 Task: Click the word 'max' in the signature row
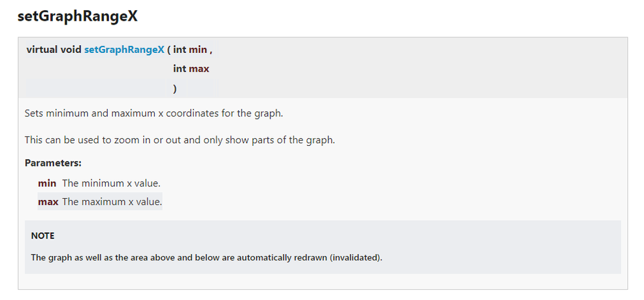click(x=199, y=68)
